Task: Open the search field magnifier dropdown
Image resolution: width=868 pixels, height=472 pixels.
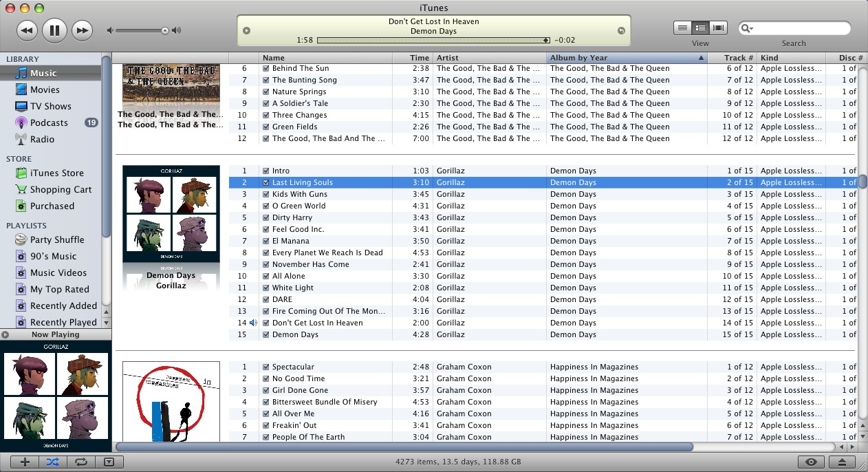Action: coord(747,28)
